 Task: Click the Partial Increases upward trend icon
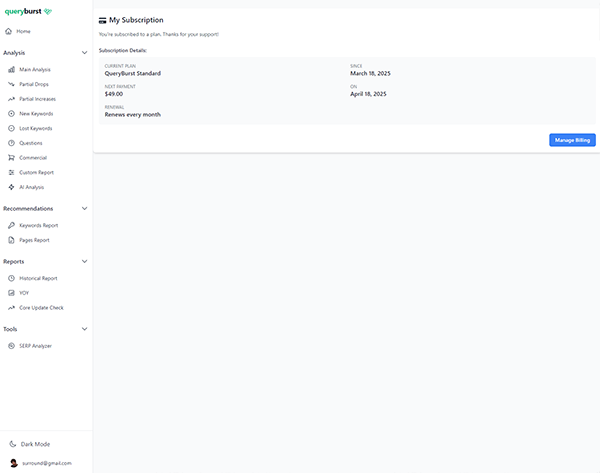(11, 99)
